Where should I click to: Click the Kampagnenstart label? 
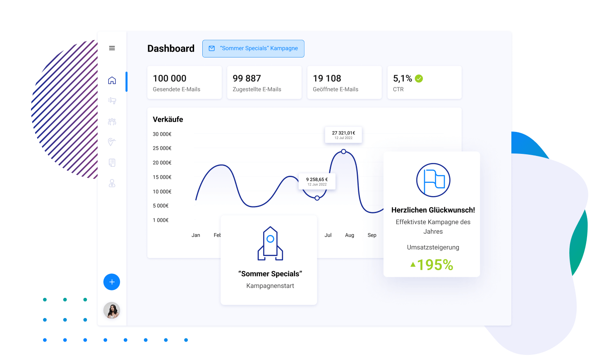tap(270, 286)
